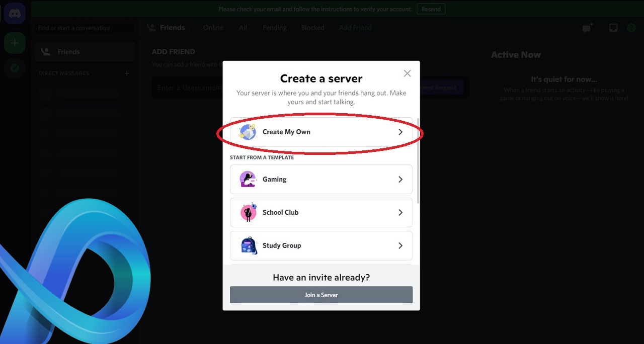Click the chevron on the Gaming row
644x344 pixels.
click(x=400, y=179)
